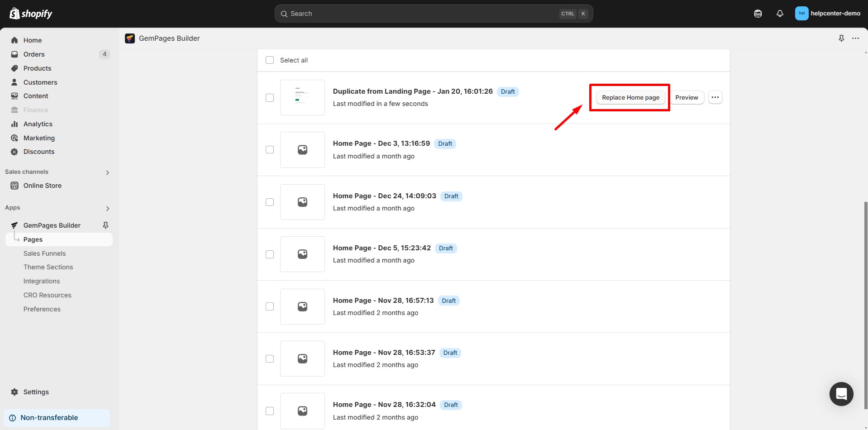Open the live chat bubble

[841, 394]
